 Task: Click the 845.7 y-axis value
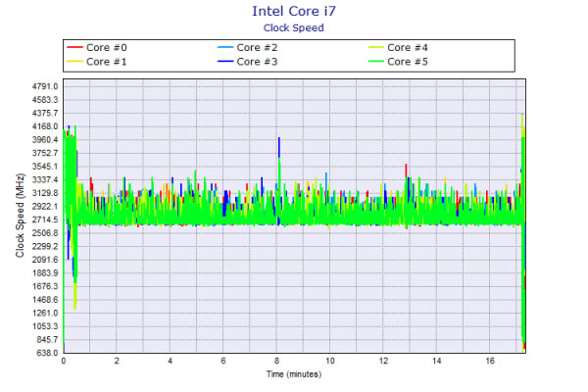[x=47, y=339]
